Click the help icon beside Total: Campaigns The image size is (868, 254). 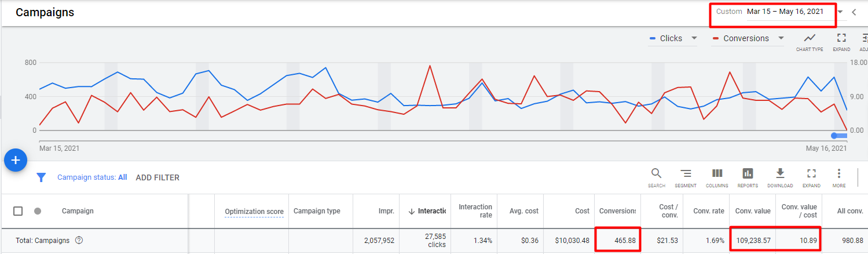79,241
